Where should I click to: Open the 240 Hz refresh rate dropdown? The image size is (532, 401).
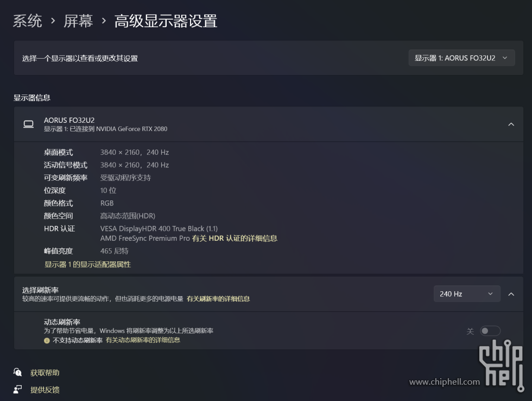467,294
